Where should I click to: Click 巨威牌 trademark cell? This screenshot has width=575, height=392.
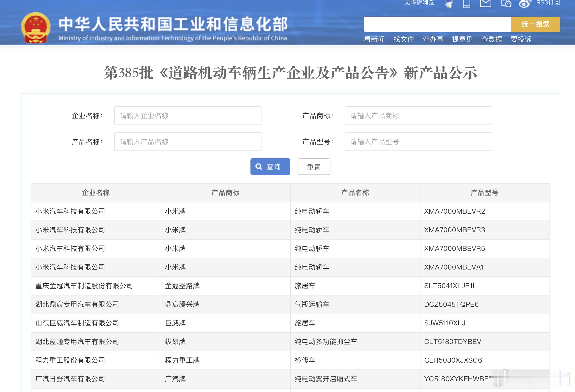[x=225, y=323]
